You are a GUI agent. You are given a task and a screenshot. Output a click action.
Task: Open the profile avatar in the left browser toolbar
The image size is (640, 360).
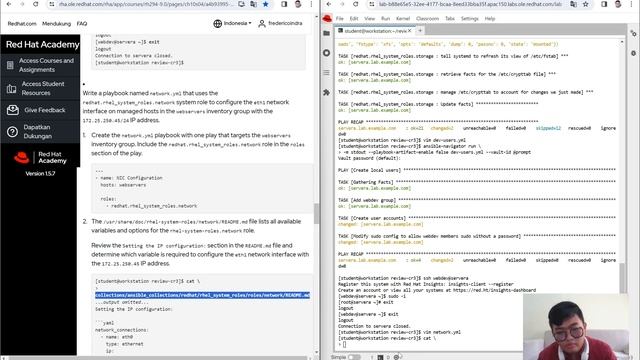[298, 4]
